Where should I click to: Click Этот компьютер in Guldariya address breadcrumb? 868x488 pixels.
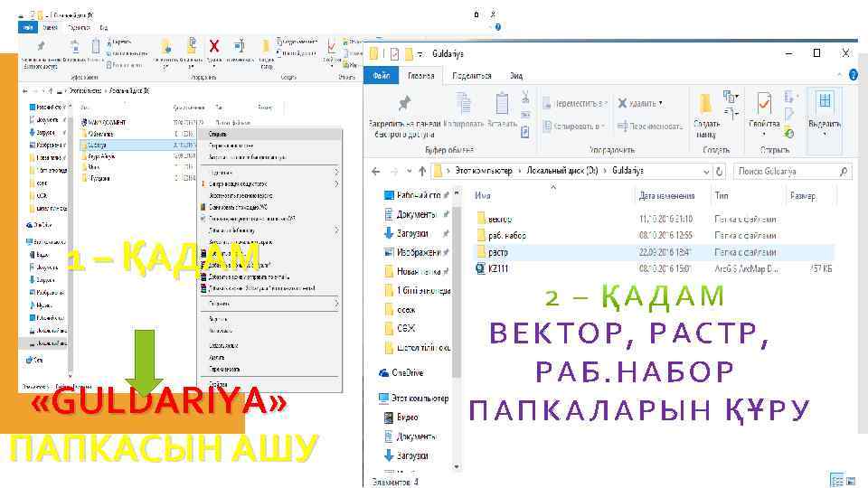point(484,171)
